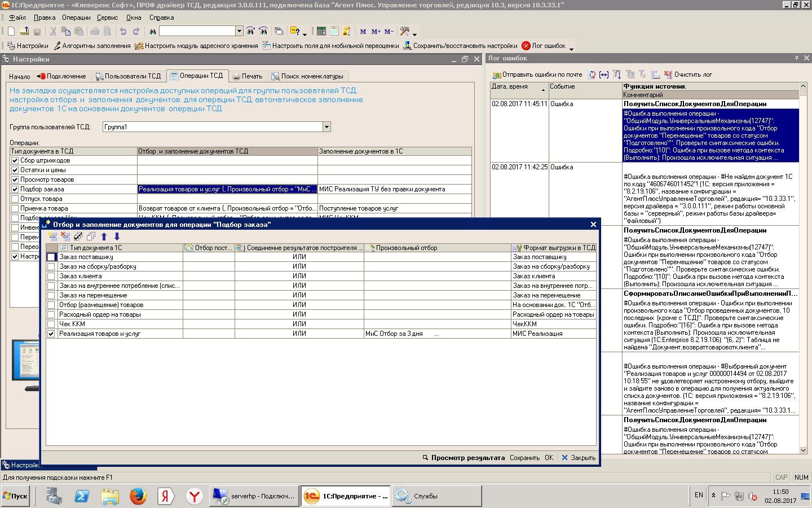
Task: Open the Операции menu
Action: (x=76, y=17)
